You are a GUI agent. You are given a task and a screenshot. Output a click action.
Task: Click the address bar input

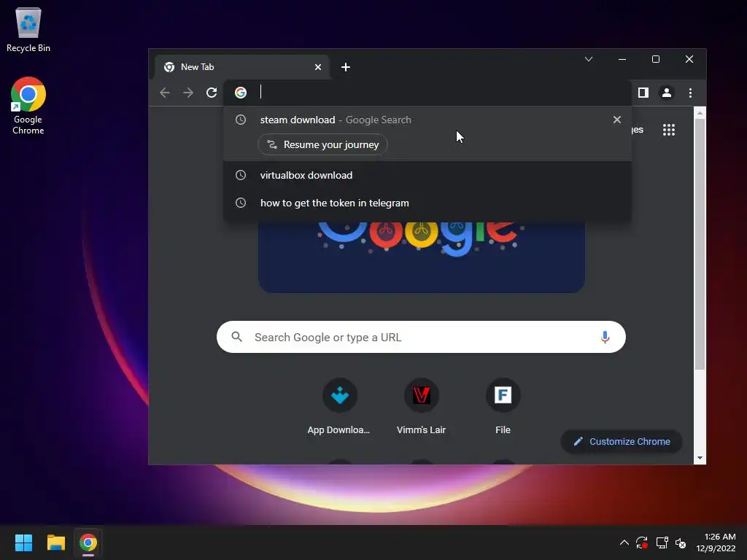coord(429,93)
